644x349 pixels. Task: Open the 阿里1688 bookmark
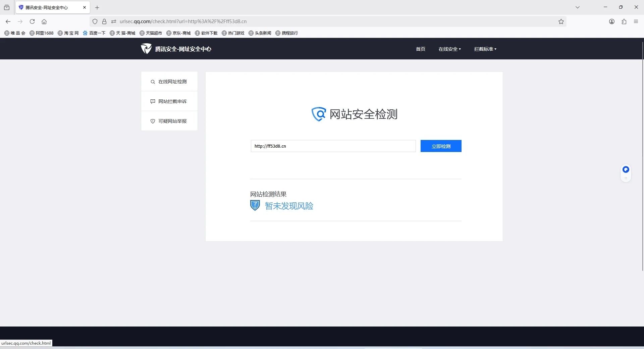tap(42, 33)
